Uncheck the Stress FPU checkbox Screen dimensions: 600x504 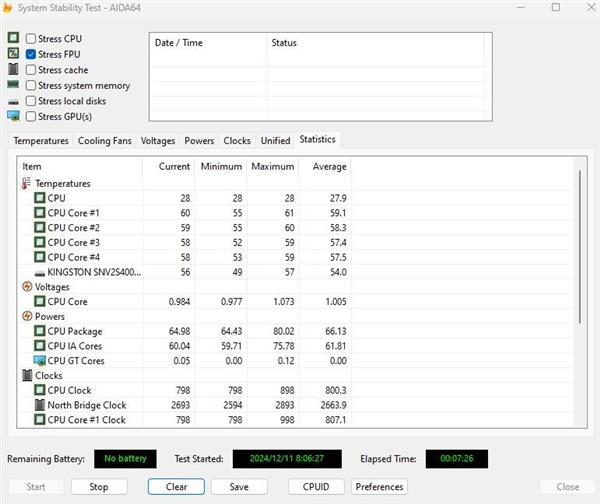pyautogui.click(x=31, y=54)
